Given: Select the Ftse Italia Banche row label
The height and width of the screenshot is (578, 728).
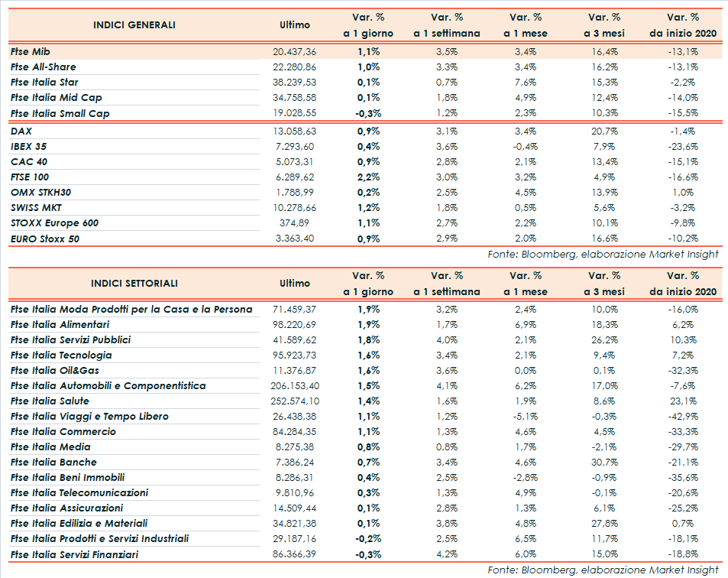Looking at the screenshot, I should pos(54,463).
